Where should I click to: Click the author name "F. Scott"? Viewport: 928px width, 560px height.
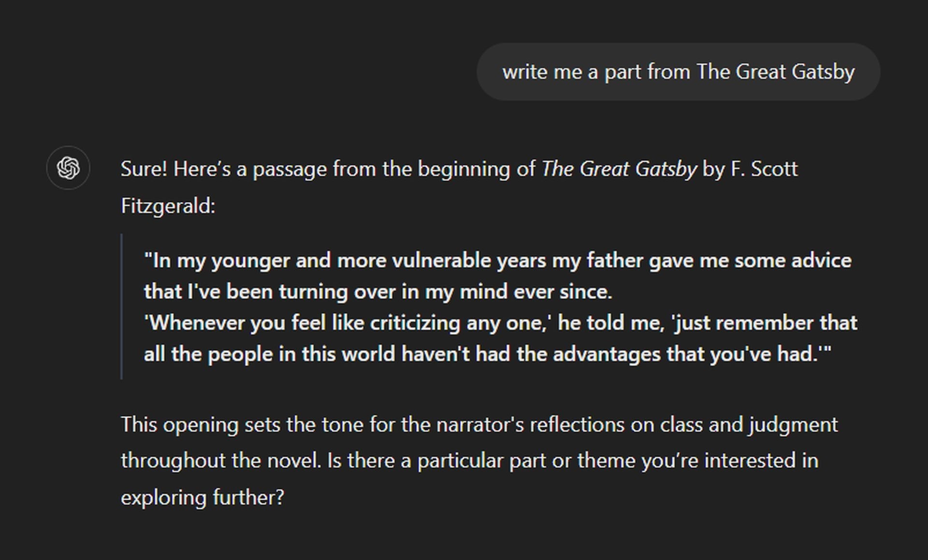click(x=764, y=169)
